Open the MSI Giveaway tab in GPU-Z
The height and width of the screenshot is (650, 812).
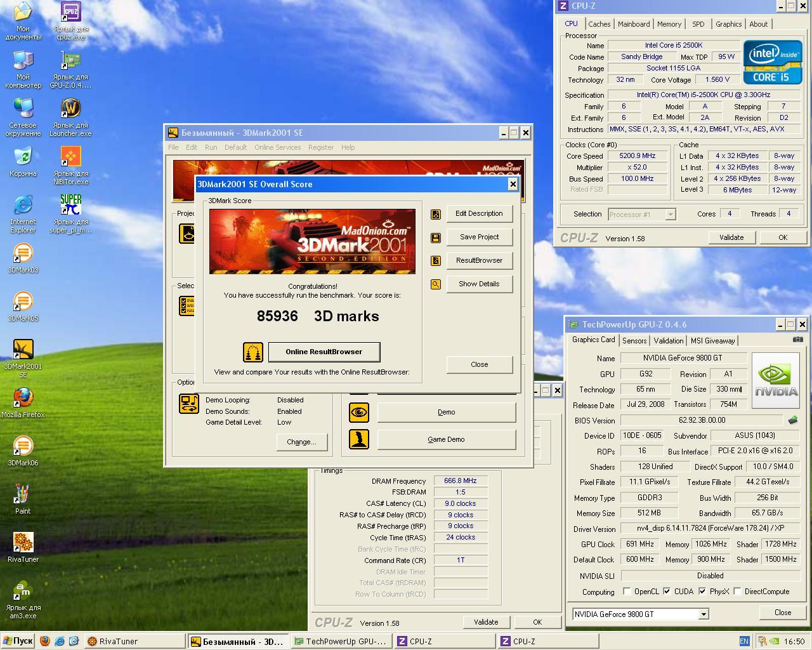tap(712, 341)
